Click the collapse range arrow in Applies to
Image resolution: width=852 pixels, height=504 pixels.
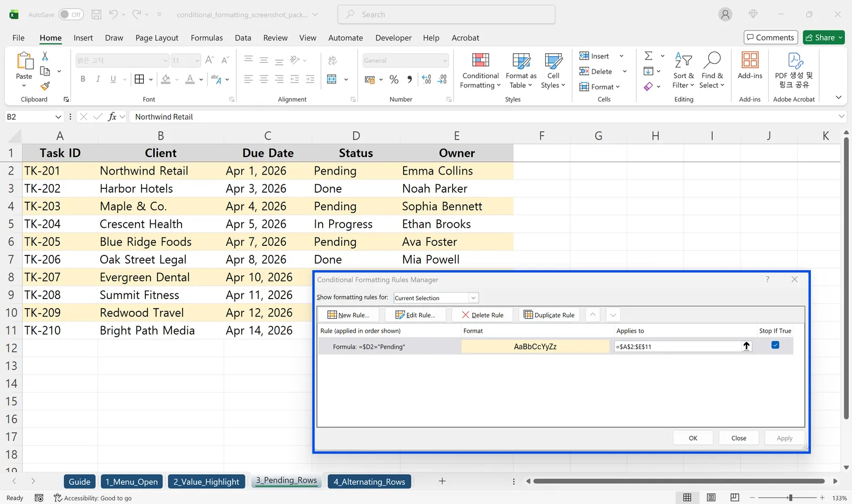coord(747,346)
